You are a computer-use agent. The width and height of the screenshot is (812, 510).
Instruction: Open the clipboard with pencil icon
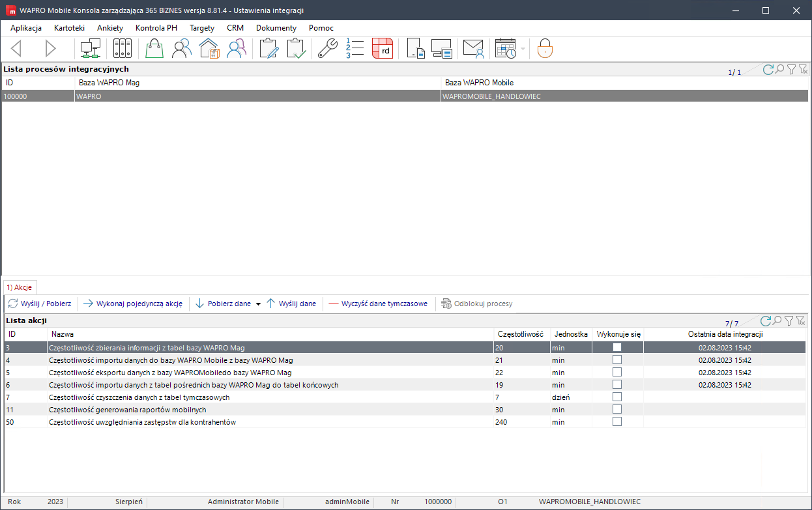tap(269, 49)
